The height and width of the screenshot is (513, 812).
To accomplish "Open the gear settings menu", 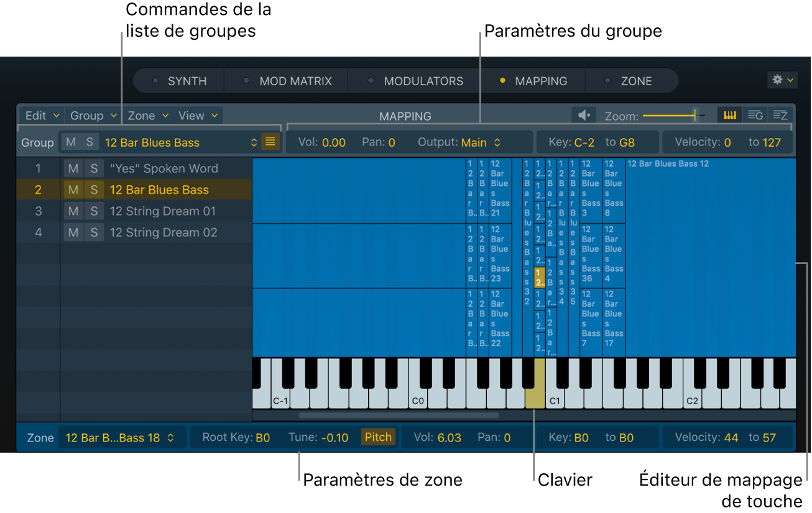I will tap(782, 80).
